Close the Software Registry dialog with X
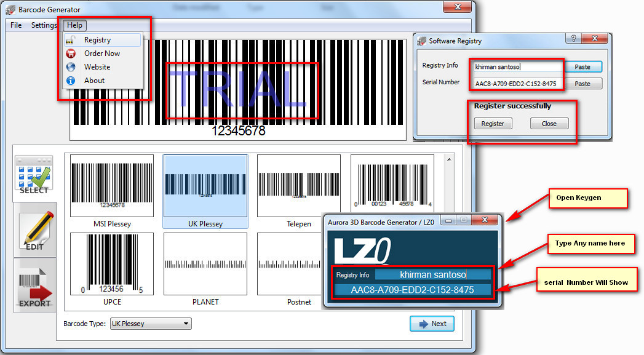This screenshot has width=644, height=355. coord(595,38)
